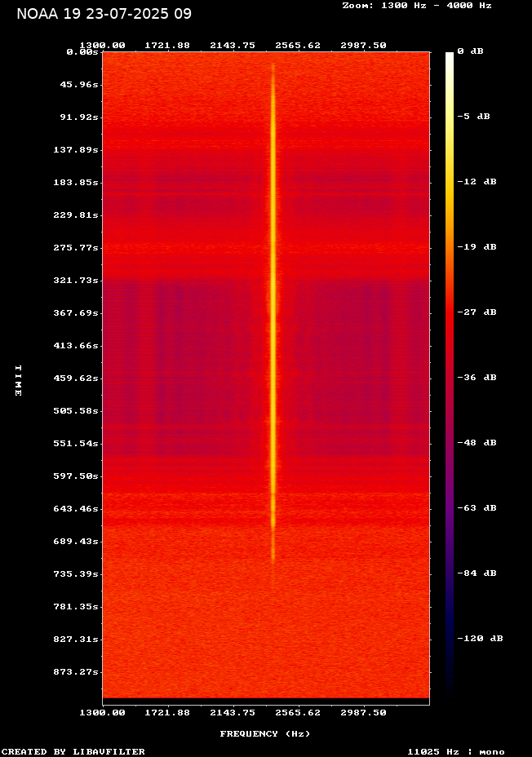This screenshot has height=757, width=532.
Task: Click the time label '643.46s'
Action: pyautogui.click(x=76, y=509)
